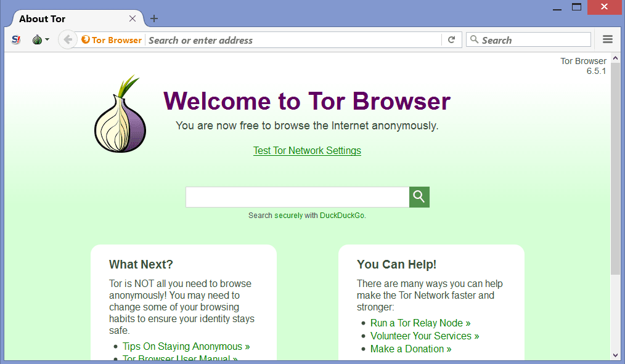Select the About Tor tab

(76, 18)
